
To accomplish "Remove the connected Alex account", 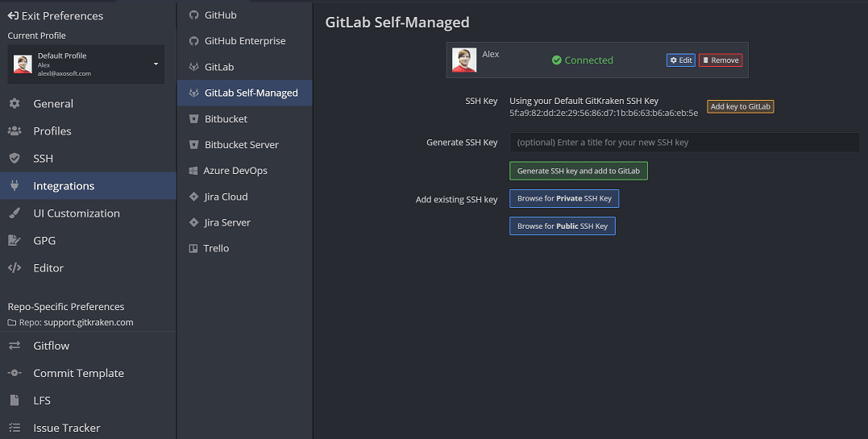I will (721, 60).
